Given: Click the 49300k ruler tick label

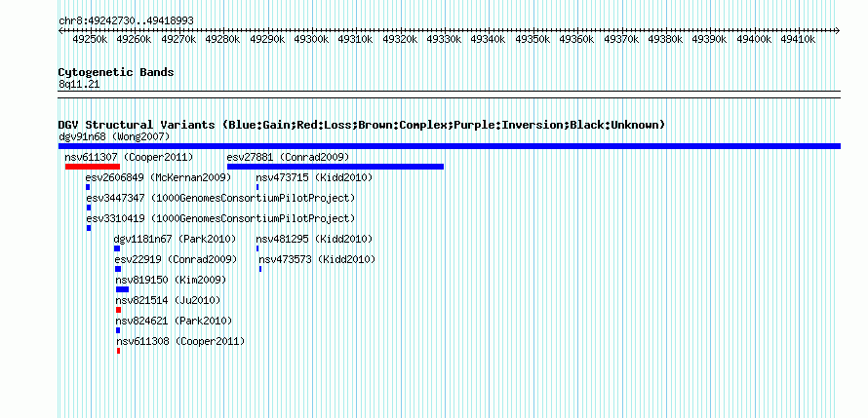Looking at the screenshot, I should [311, 40].
